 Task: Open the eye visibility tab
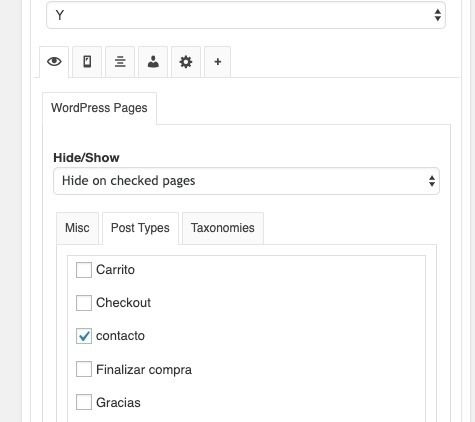pos(54,62)
